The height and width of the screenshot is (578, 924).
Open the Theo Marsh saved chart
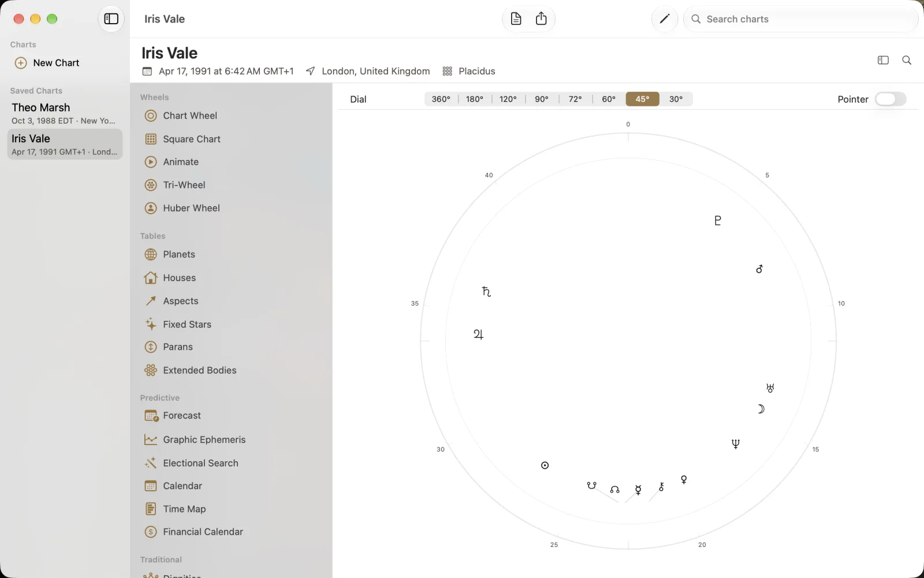pos(65,113)
